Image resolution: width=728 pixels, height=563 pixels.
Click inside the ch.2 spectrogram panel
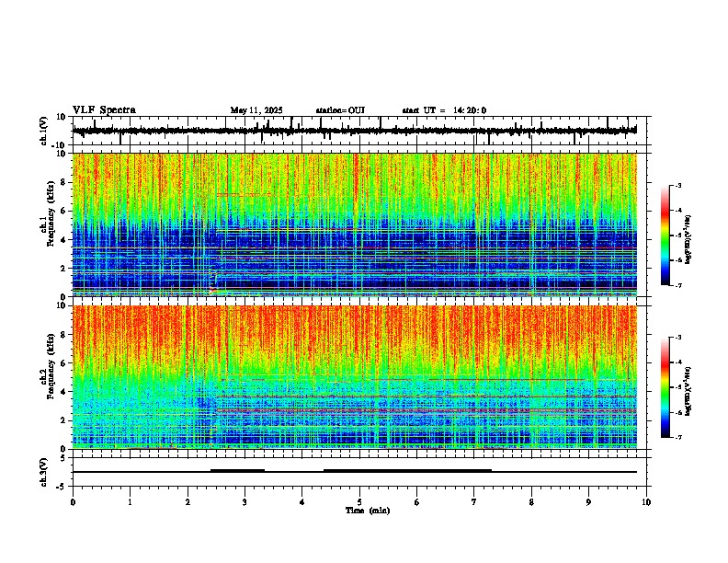354,377
